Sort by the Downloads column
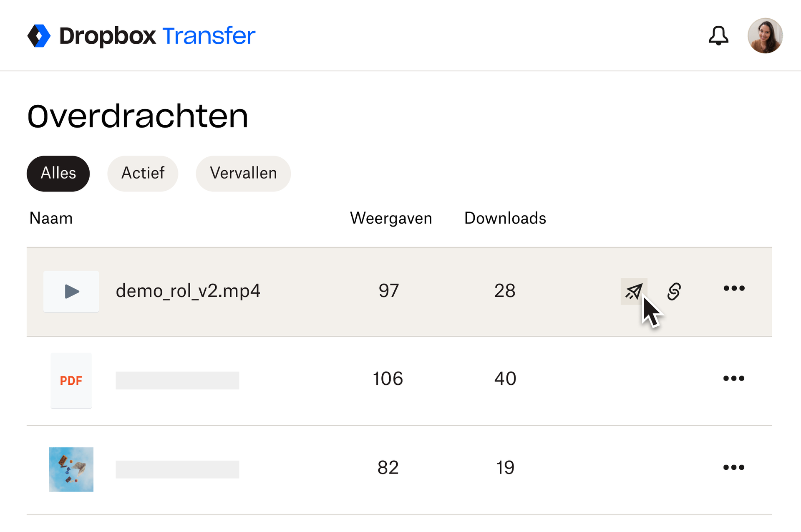Image resolution: width=801 pixels, height=532 pixels. pos(505,218)
